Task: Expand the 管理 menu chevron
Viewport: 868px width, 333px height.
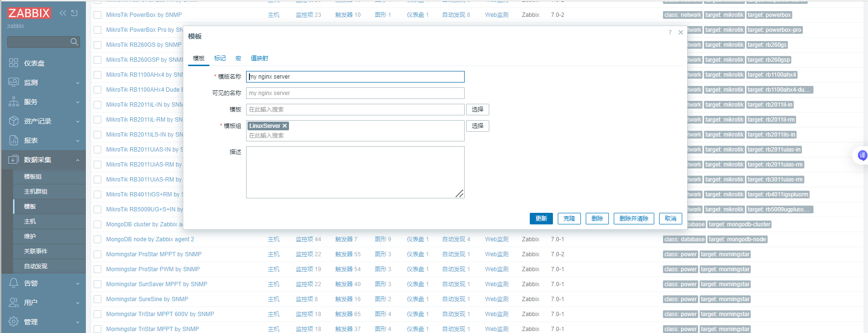Action: (x=78, y=322)
